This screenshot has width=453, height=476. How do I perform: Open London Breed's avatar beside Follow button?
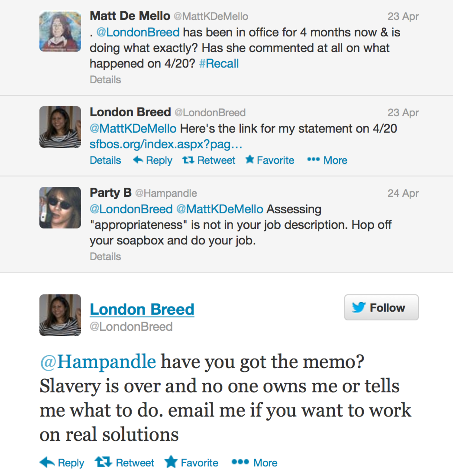pyautogui.click(x=60, y=315)
